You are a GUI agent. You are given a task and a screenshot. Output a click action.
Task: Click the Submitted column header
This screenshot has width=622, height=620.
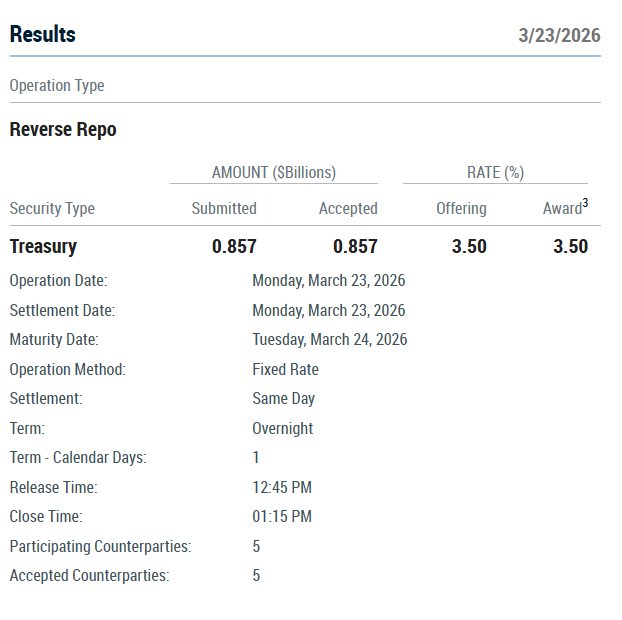[224, 208]
